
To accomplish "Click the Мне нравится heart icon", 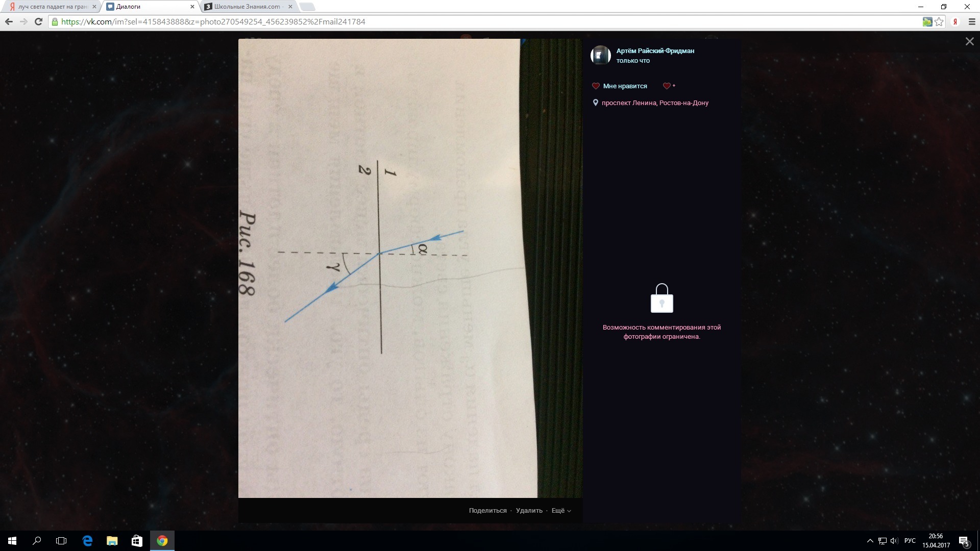I will (x=596, y=86).
